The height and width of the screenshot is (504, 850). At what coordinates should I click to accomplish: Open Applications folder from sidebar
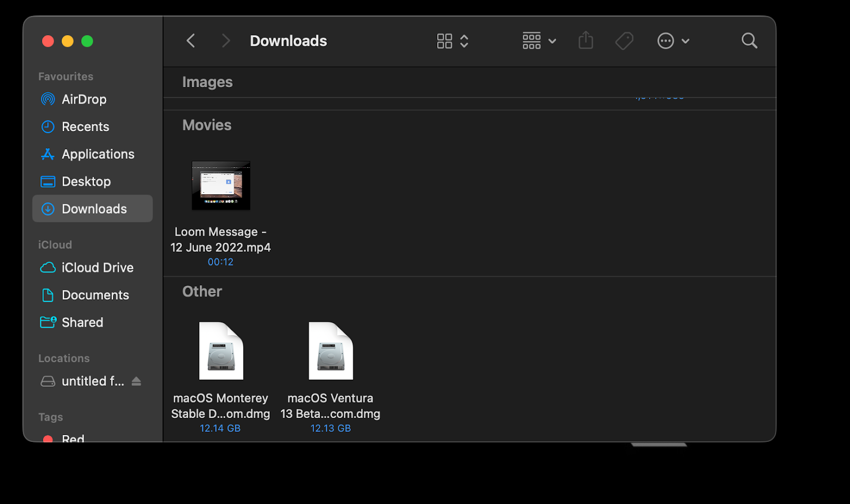point(92,154)
